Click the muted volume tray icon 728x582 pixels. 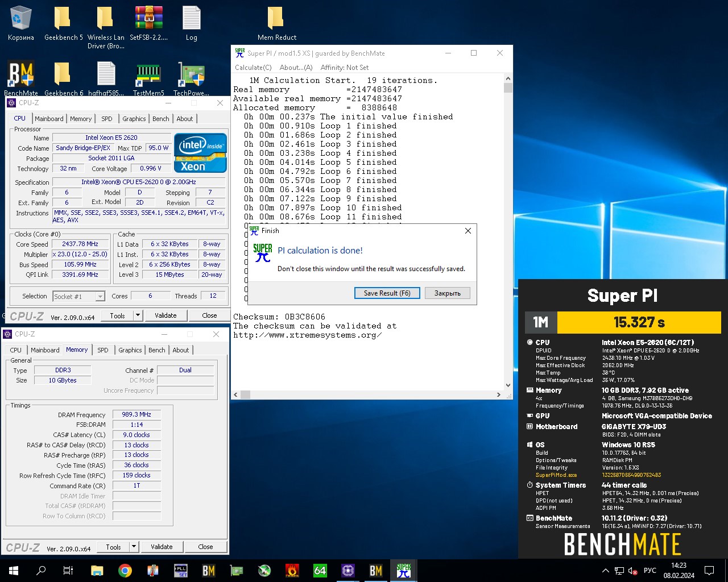(632, 571)
